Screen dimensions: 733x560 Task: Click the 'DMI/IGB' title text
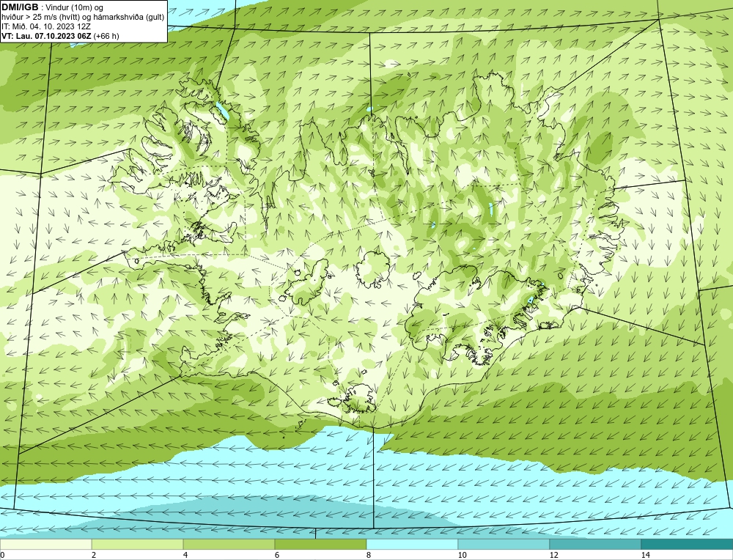[x=20, y=7]
